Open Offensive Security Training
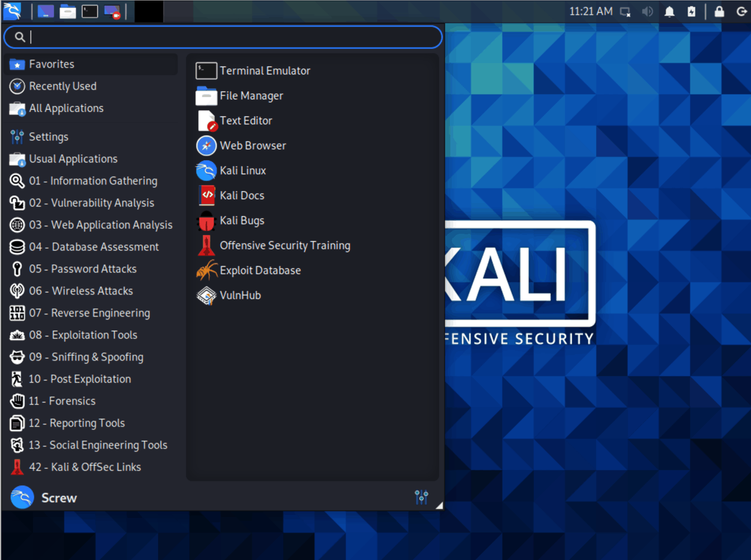 (285, 245)
